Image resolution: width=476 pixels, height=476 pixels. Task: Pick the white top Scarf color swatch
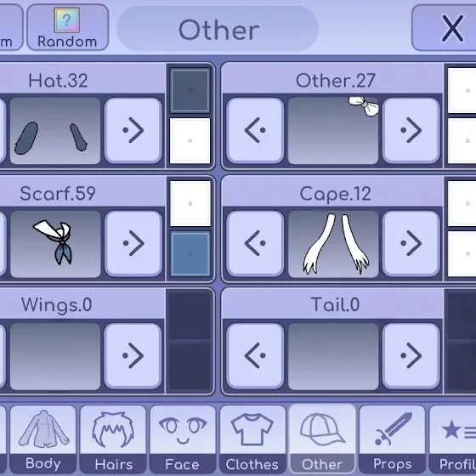(x=190, y=203)
